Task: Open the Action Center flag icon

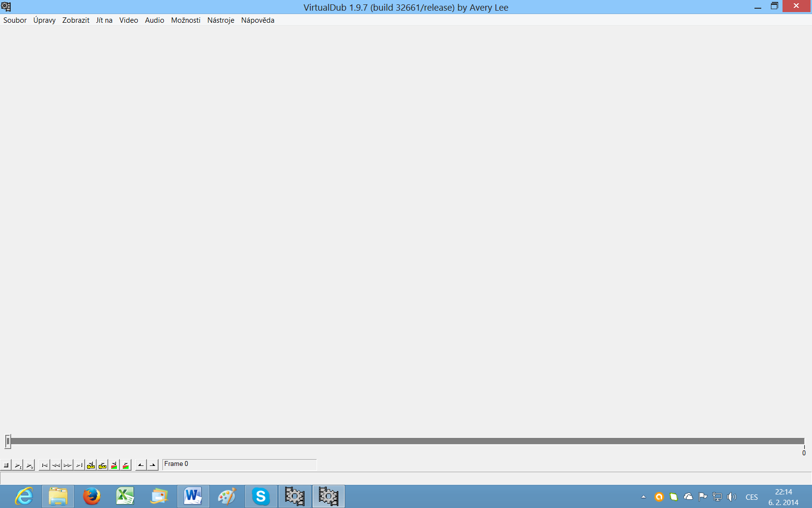Action: coord(703,497)
